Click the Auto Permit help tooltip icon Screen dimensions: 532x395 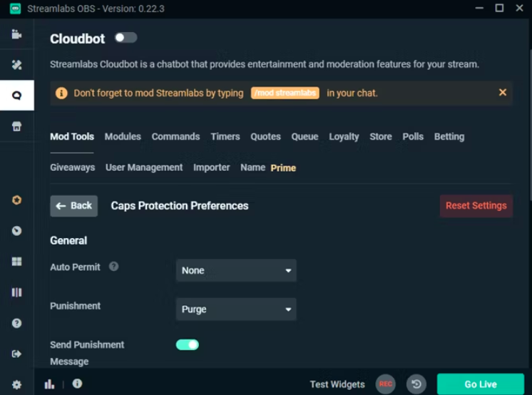tap(113, 267)
